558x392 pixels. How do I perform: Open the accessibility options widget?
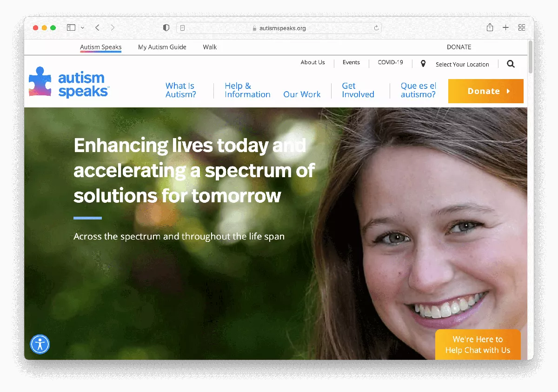coord(40,344)
